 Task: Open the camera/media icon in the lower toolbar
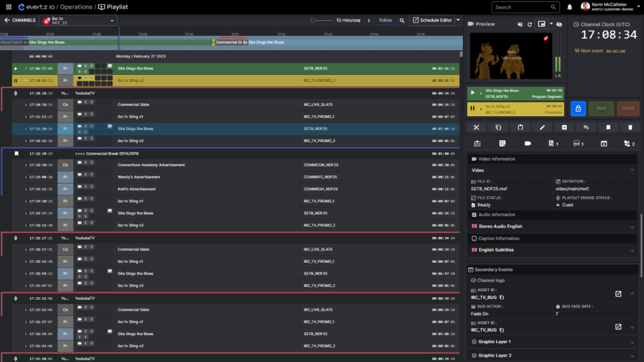click(528, 143)
